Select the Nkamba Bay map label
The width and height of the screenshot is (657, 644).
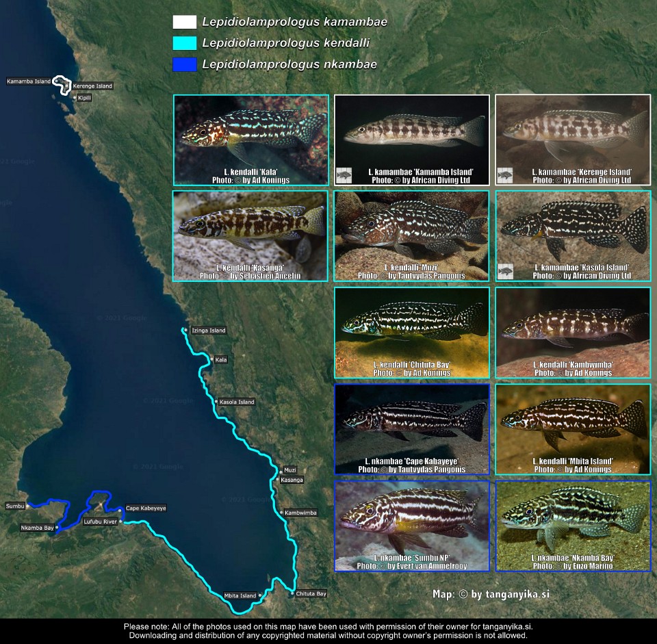tap(37, 528)
